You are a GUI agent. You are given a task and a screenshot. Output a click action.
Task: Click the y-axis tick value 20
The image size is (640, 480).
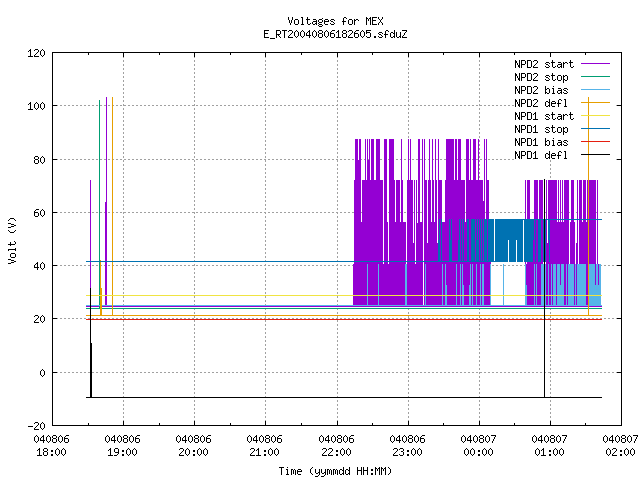[x=39, y=320]
